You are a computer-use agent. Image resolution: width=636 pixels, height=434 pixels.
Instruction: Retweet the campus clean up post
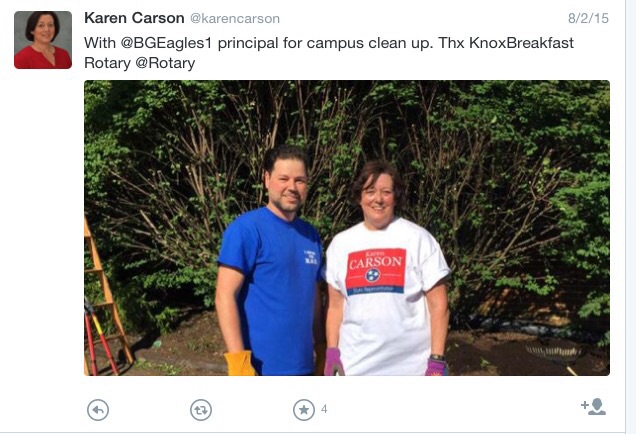(201, 410)
